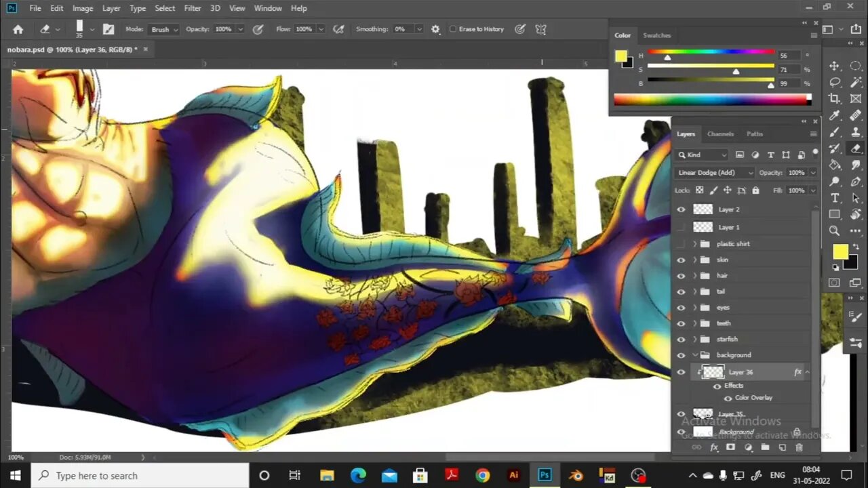Open Illustrator from the taskbar
868x488 pixels.
(x=513, y=476)
